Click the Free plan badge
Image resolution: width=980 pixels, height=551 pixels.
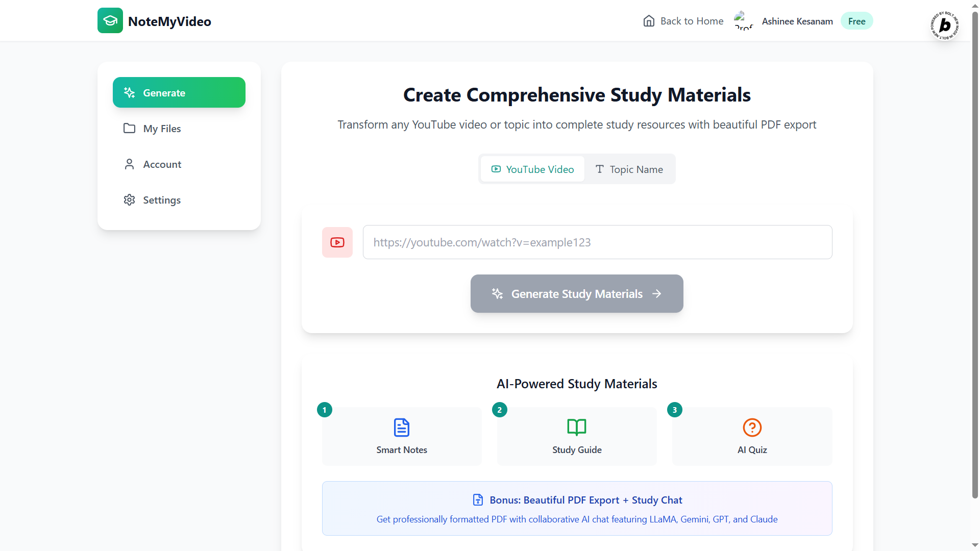(856, 21)
